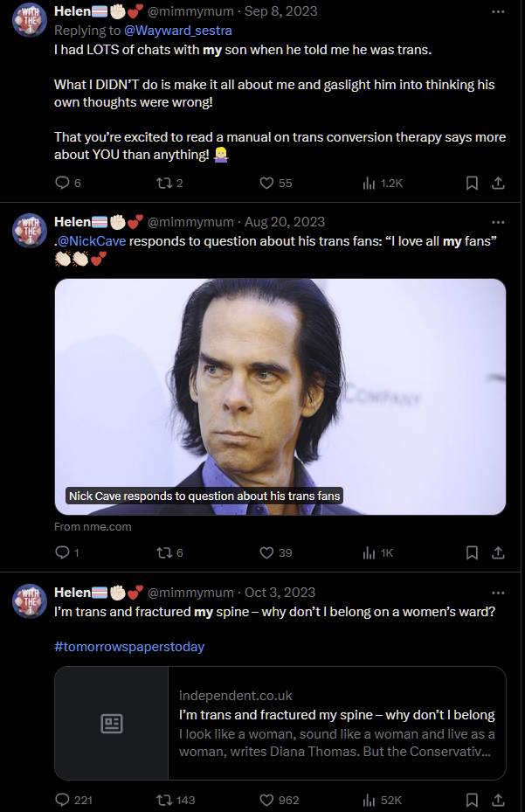The image size is (525, 812).
Task: Open more options for Aug 20 tweet
Action: [x=498, y=222]
